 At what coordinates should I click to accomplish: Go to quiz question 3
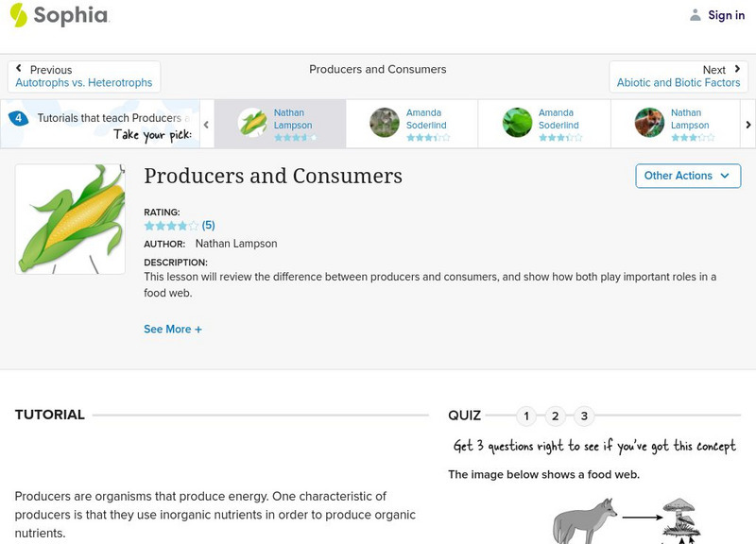(585, 416)
